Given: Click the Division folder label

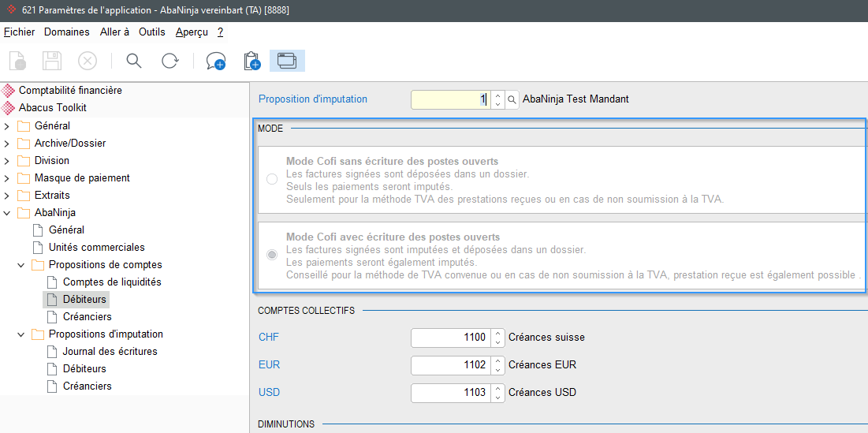Looking at the screenshot, I should tap(51, 161).
